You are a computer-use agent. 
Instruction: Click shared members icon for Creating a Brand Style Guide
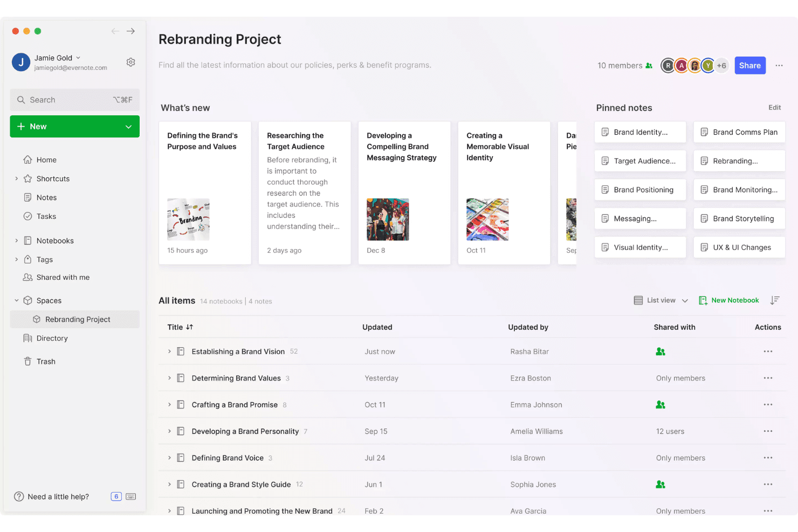pos(661,485)
